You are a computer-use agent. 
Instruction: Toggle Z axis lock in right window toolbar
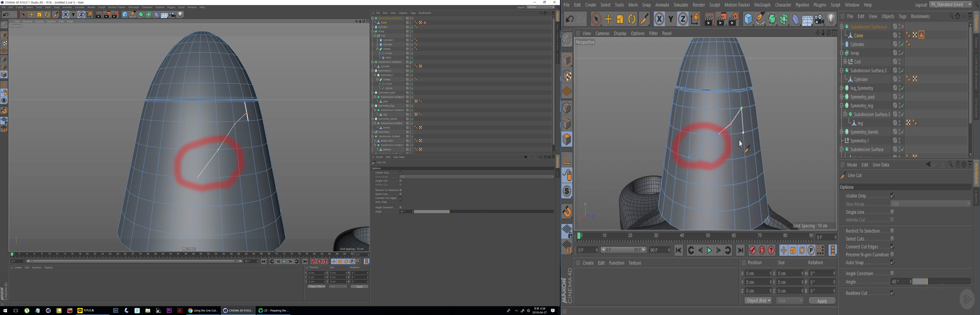pos(683,19)
